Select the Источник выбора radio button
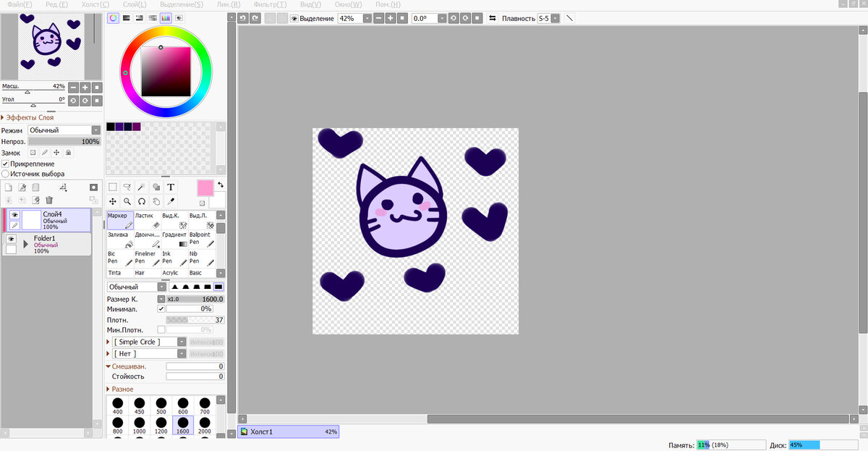 coord(4,174)
